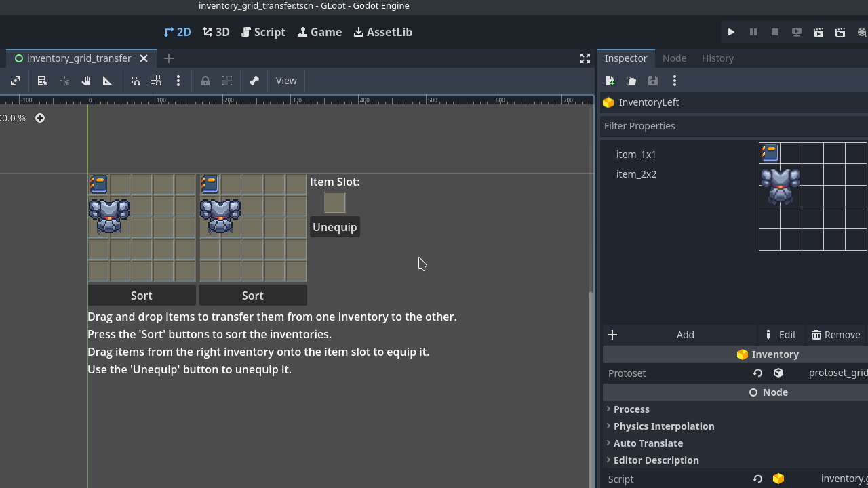Load an existing resource in Inspector

click(x=631, y=81)
